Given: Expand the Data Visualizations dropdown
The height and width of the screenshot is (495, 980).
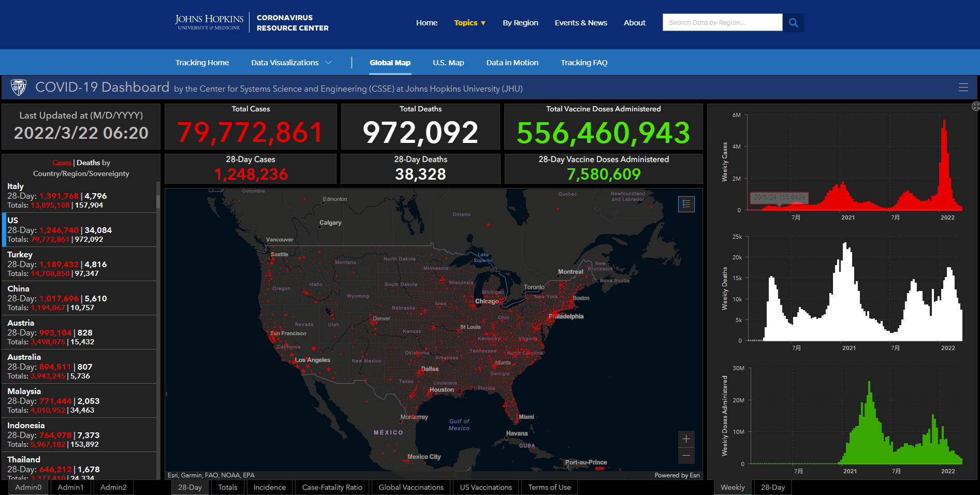Looking at the screenshot, I should click(291, 63).
